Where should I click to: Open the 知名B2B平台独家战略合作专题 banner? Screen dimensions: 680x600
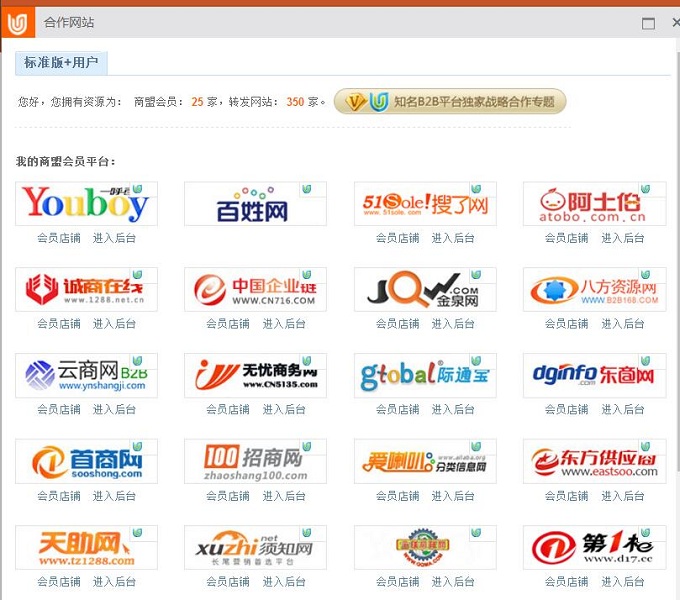pos(450,102)
